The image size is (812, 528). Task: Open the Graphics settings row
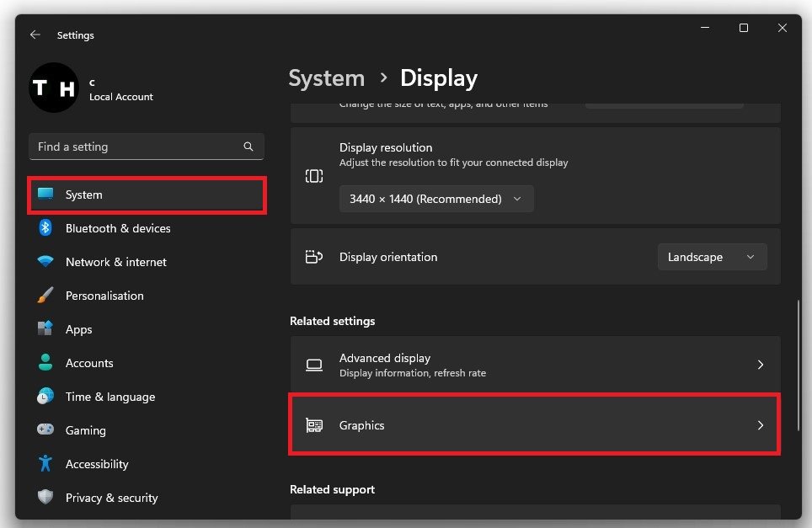click(534, 425)
